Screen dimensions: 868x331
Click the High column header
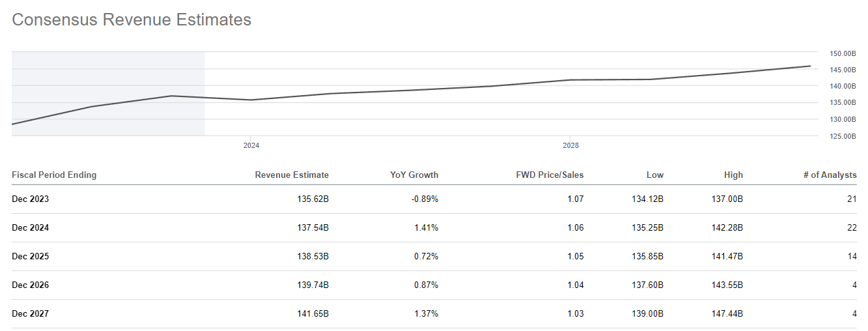[733, 175]
